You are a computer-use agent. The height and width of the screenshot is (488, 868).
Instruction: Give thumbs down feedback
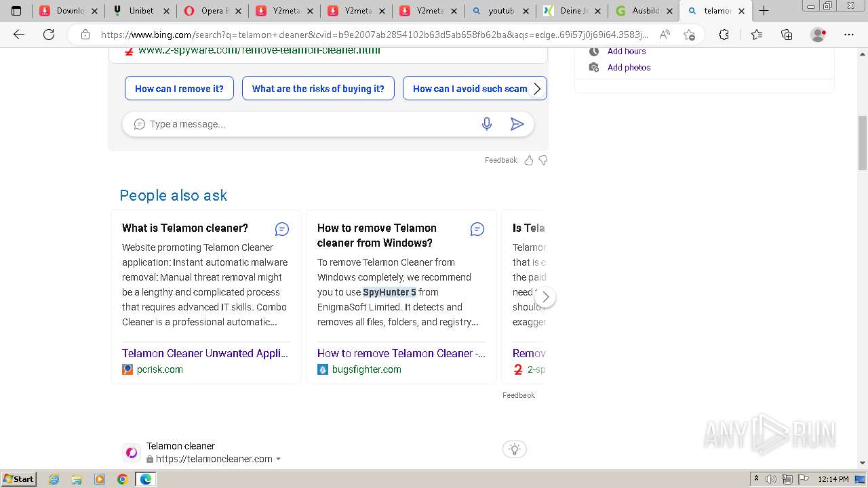(542, 160)
